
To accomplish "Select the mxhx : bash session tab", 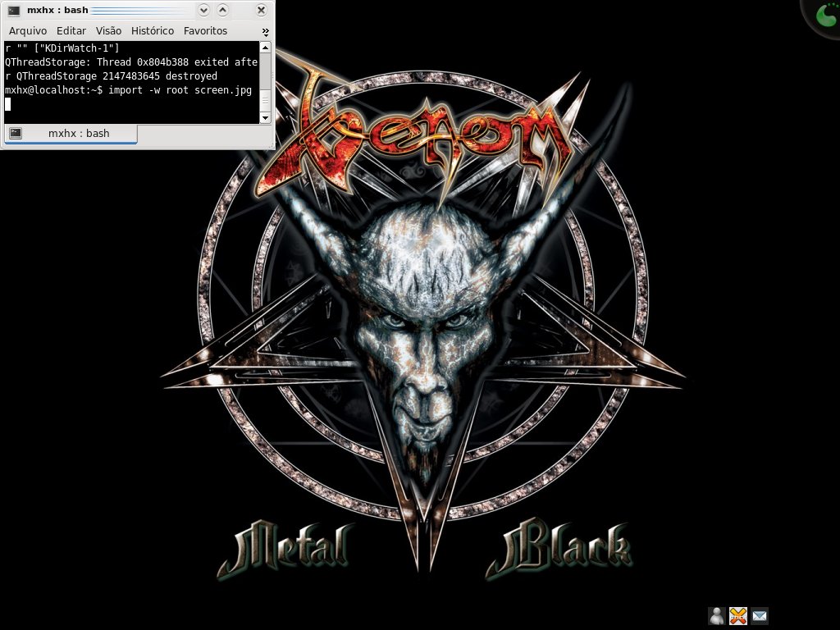I will coord(71,134).
